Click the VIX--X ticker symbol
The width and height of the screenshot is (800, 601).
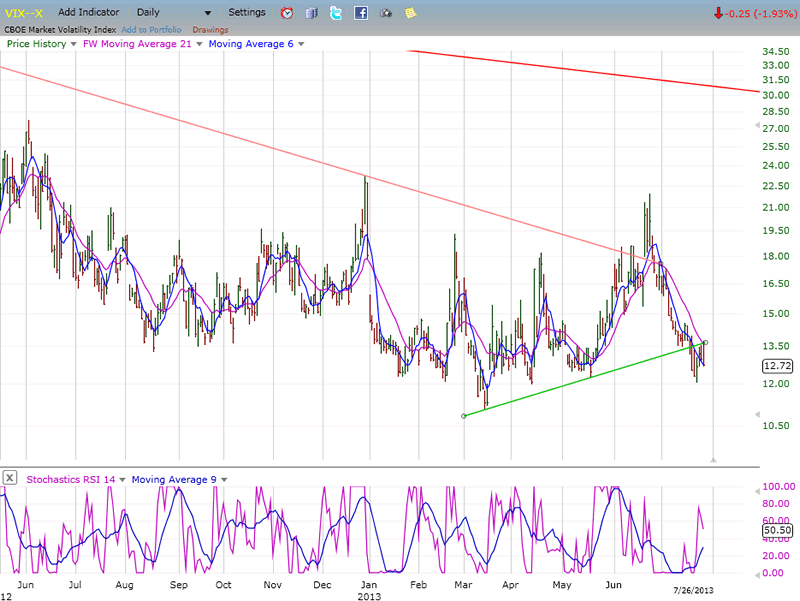click(x=24, y=13)
